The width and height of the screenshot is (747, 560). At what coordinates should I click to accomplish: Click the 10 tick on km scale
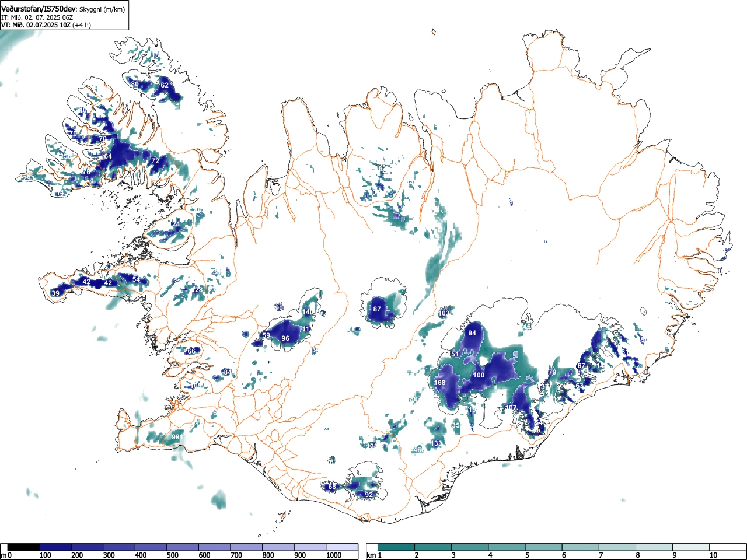click(713, 555)
